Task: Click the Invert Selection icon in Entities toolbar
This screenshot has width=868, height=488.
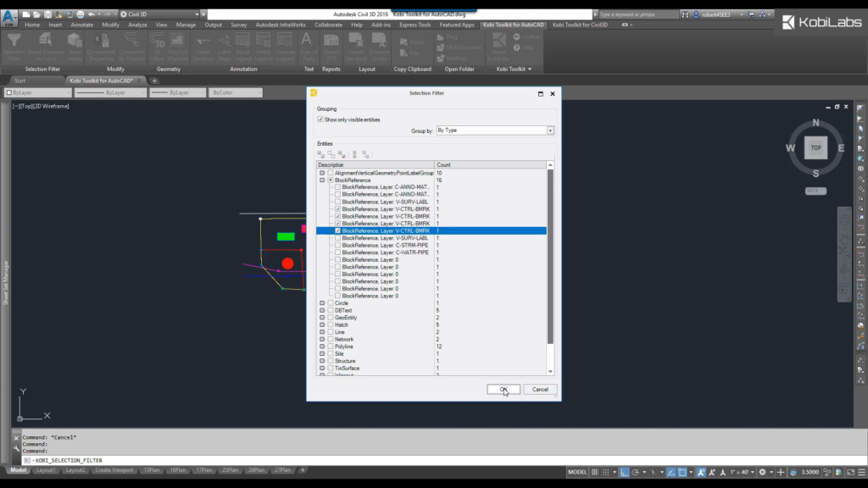Action: click(x=342, y=154)
